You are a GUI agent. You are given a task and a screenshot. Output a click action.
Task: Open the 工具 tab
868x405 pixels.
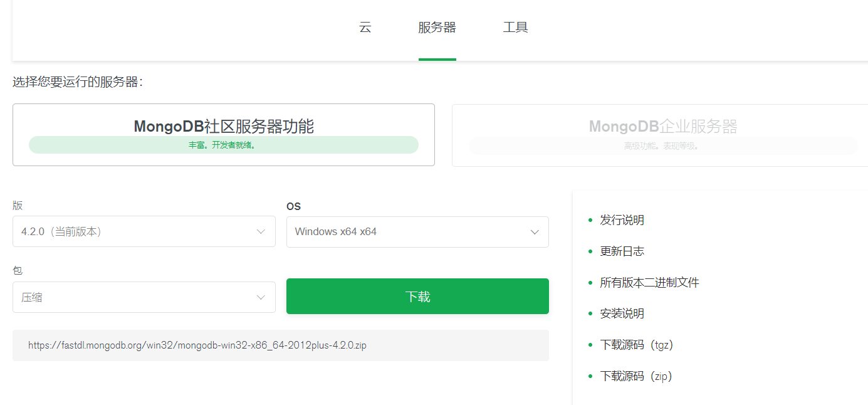pyautogui.click(x=516, y=28)
